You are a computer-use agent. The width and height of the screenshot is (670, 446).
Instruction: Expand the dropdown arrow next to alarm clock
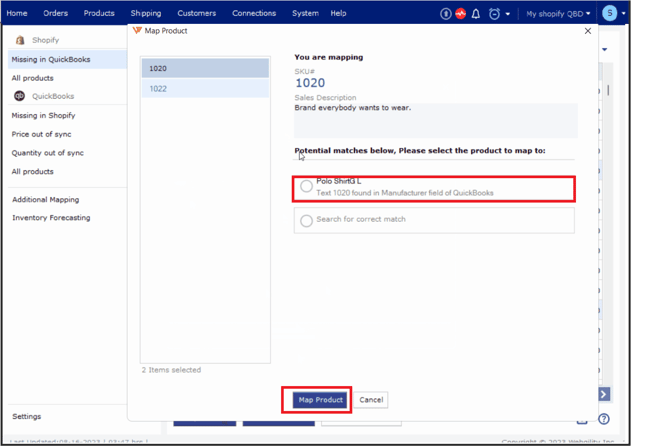(x=508, y=14)
